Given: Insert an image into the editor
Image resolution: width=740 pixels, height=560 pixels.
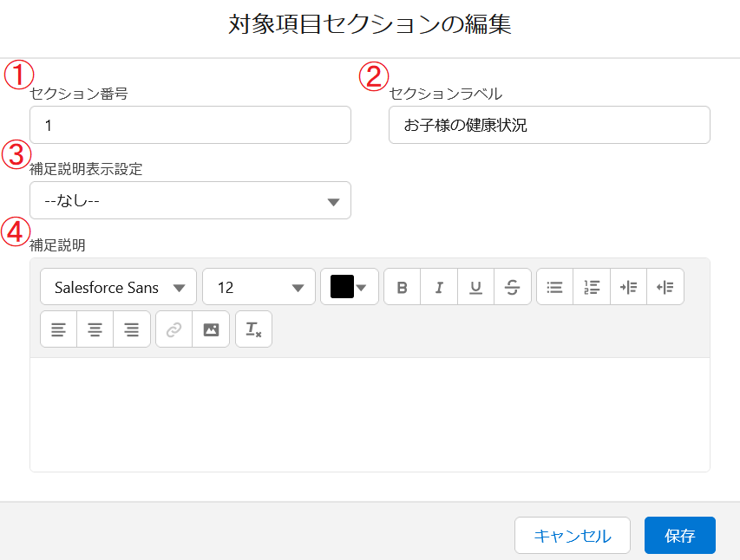Looking at the screenshot, I should [211, 329].
